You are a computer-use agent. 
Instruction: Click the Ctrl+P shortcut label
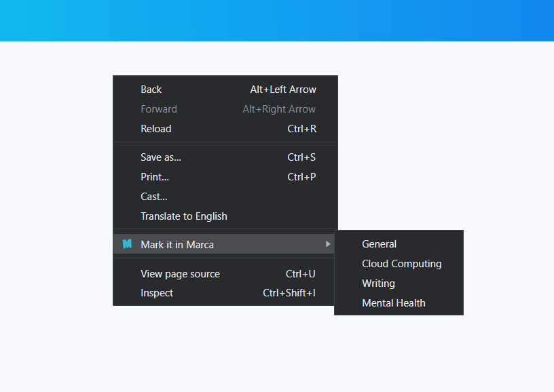(x=301, y=177)
